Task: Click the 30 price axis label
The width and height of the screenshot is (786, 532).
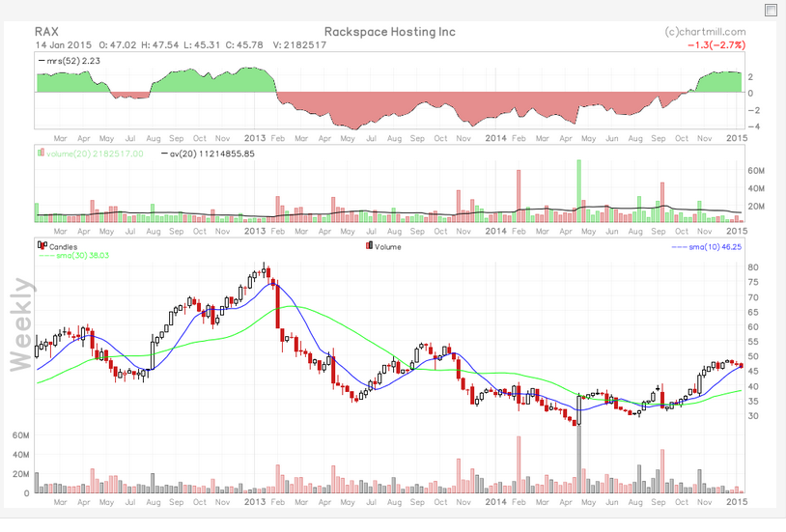Action: [753, 416]
